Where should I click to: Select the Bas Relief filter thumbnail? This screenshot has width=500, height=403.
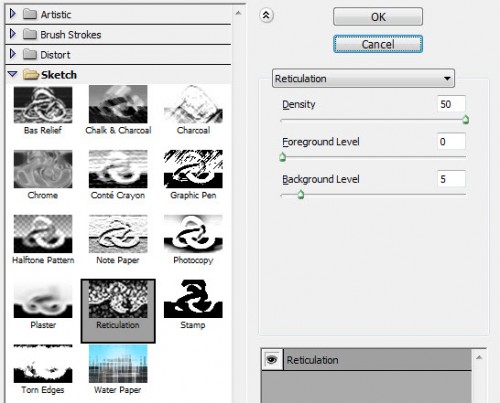pos(43,105)
